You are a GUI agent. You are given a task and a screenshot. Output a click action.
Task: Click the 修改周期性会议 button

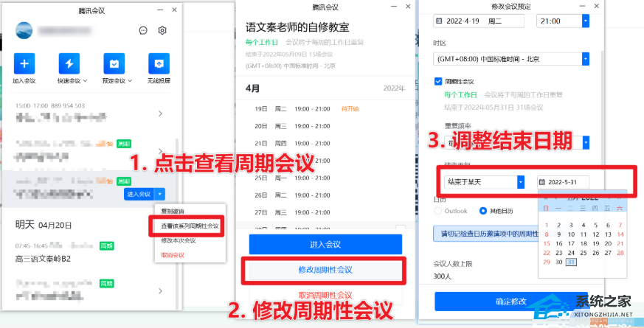click(x=325, y=270)
